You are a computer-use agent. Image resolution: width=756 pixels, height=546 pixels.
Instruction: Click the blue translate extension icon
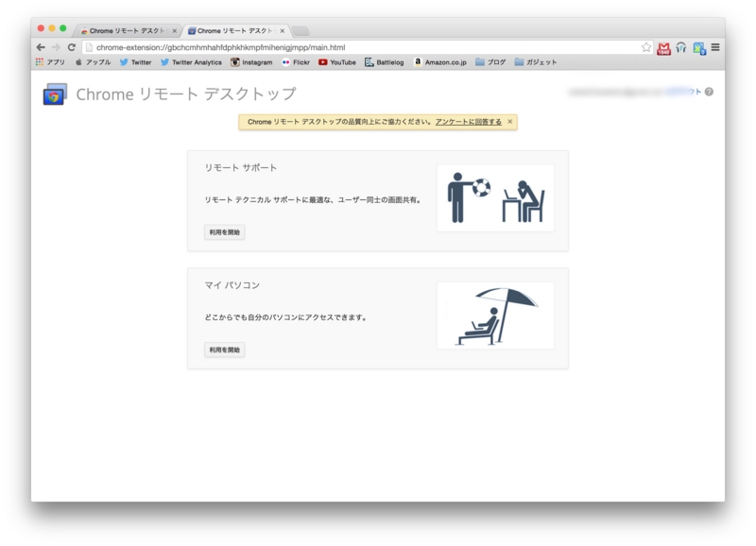pyautogui.click(x=699, y=47)
